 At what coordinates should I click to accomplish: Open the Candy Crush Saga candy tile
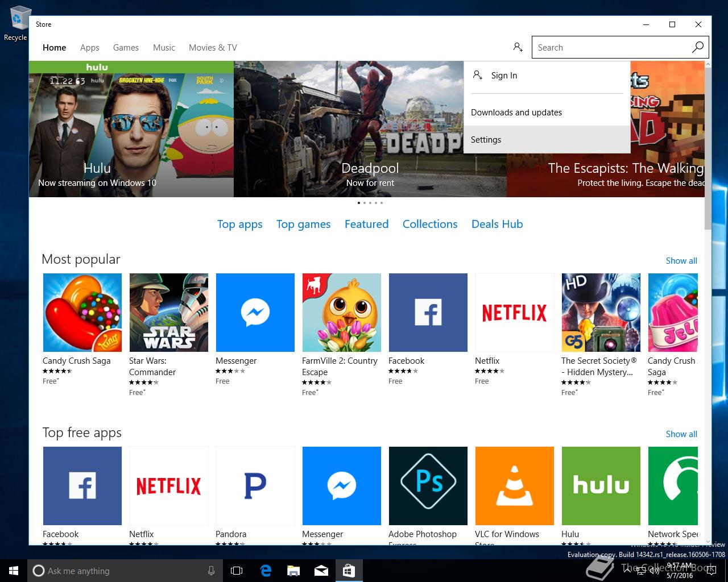pos(82,313)
